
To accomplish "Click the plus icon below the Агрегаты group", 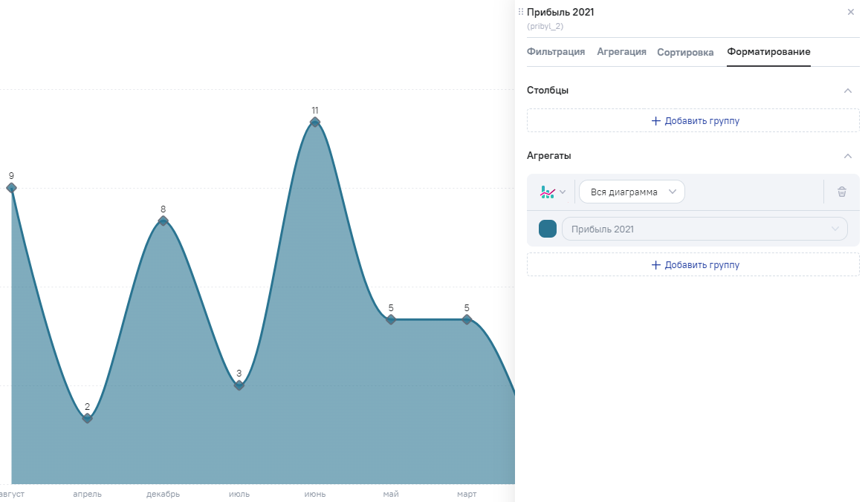I will [655, 265].
